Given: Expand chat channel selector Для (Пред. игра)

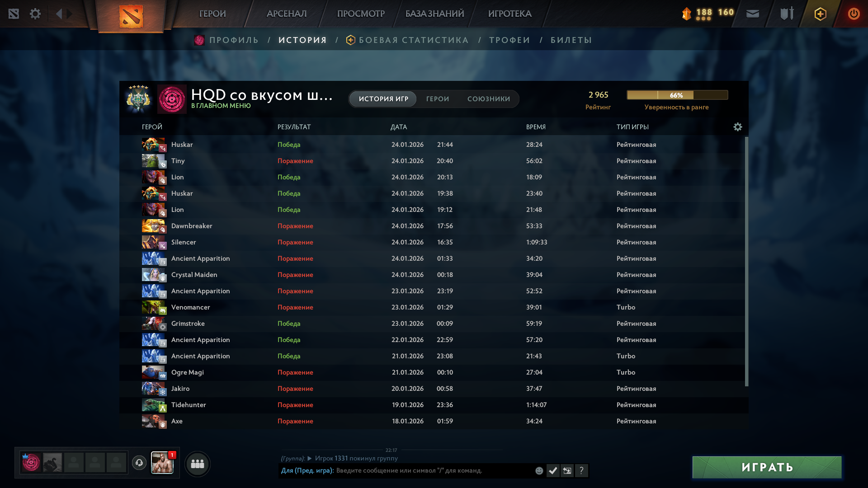Looking at the screenshot, I should point(307,471).
